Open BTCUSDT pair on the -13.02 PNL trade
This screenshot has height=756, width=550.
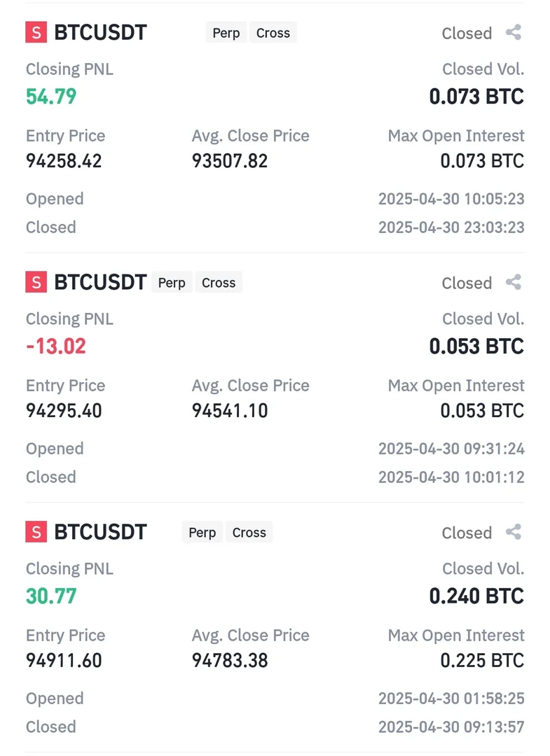click(x=100, y=282)
